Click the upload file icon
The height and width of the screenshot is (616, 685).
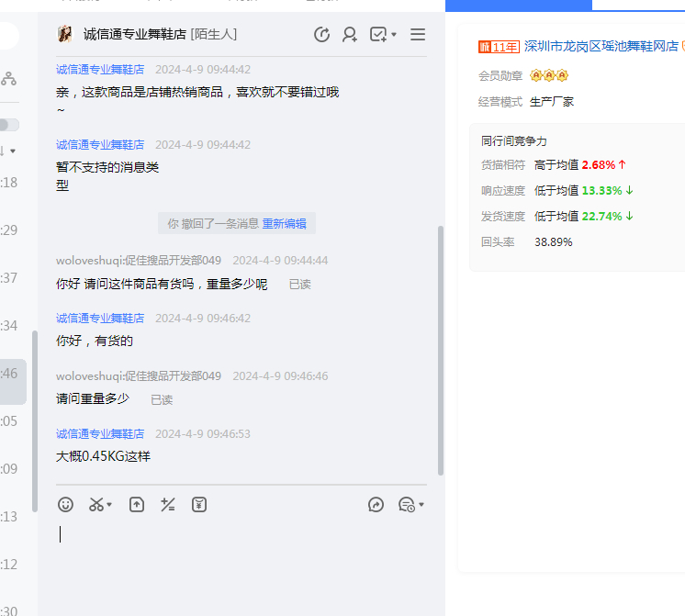click(x=137, y=504)
